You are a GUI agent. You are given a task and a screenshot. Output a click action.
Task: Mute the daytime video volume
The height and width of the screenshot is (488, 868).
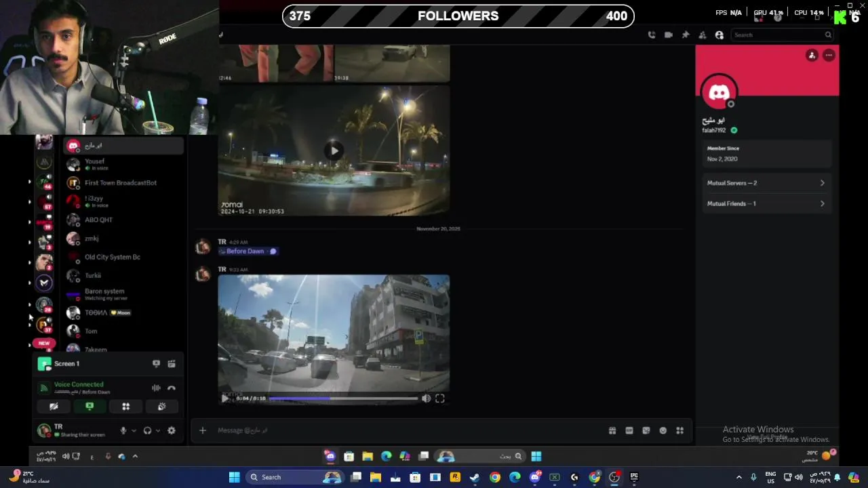click(426, 399)
